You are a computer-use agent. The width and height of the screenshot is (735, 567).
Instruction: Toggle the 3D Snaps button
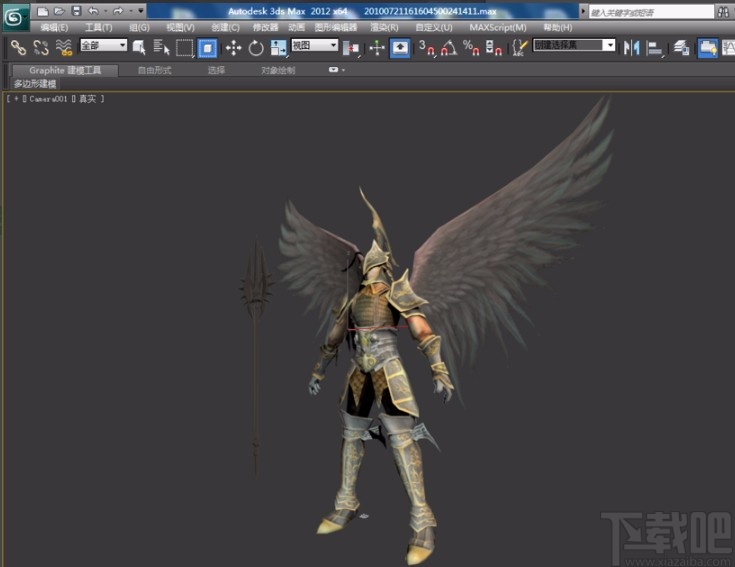(x=427, y=48)
